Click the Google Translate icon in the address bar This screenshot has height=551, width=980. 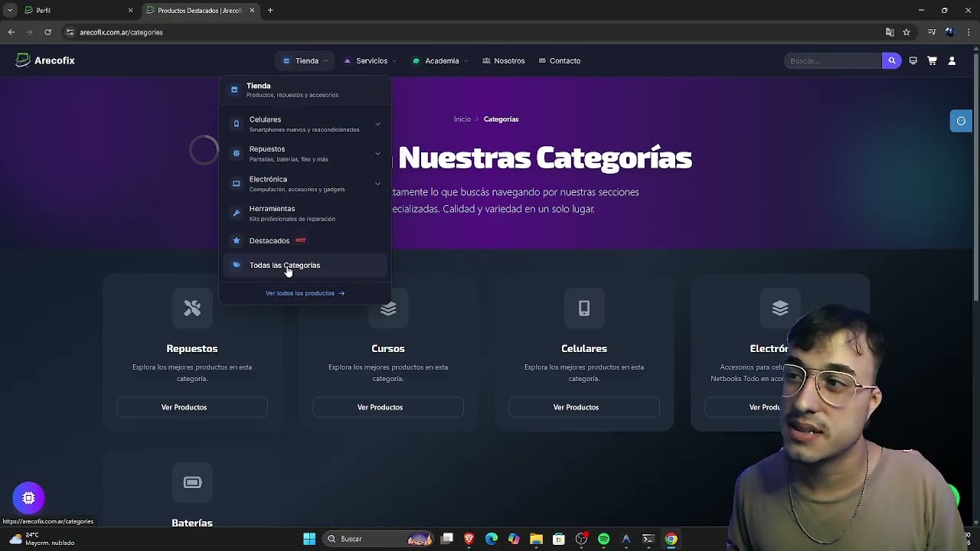coord(890,32)
